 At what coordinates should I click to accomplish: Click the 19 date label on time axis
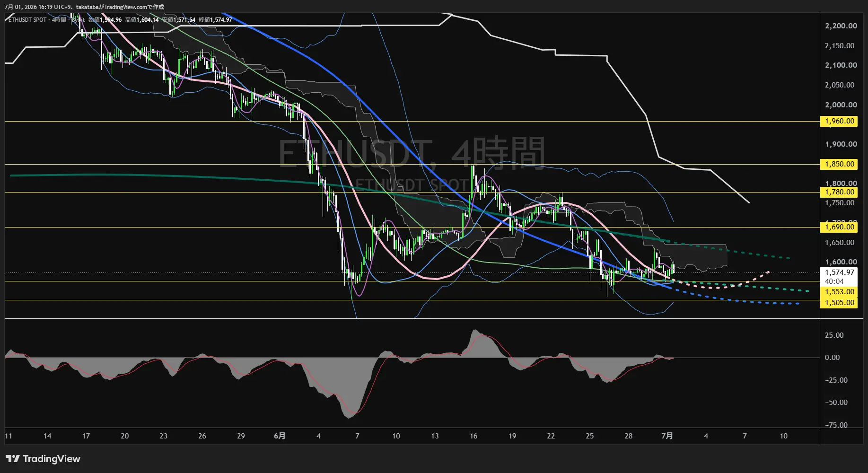tap(512, 436)
